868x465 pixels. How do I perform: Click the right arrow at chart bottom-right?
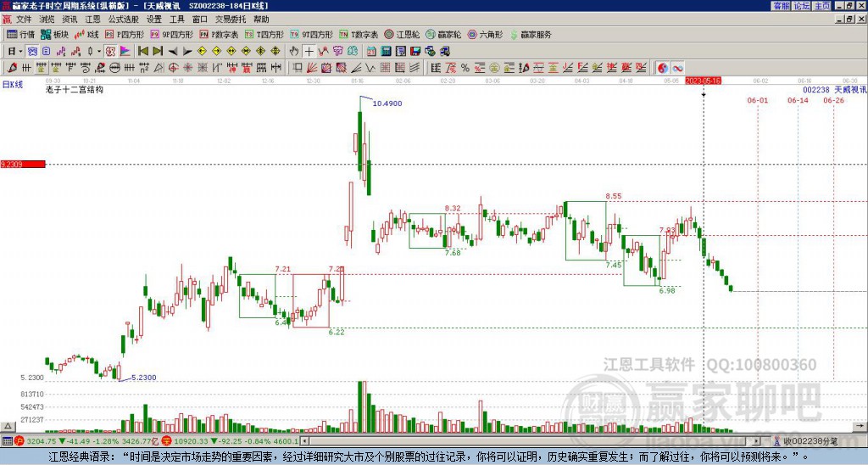pyautogui.click(x=860, y=426)
